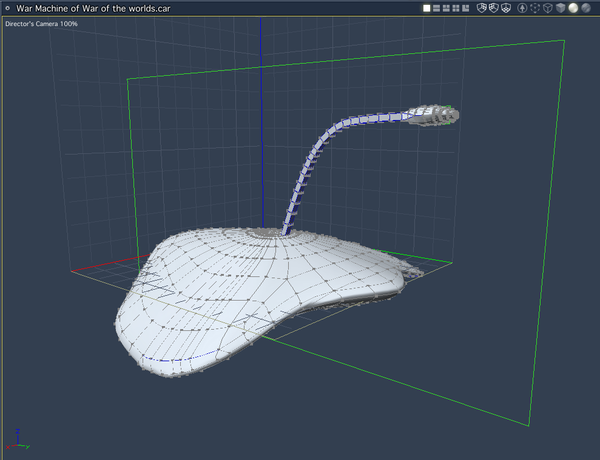Choose textured sphere display mode
Viewport: 600px width, 460px height.
point(586,8)
